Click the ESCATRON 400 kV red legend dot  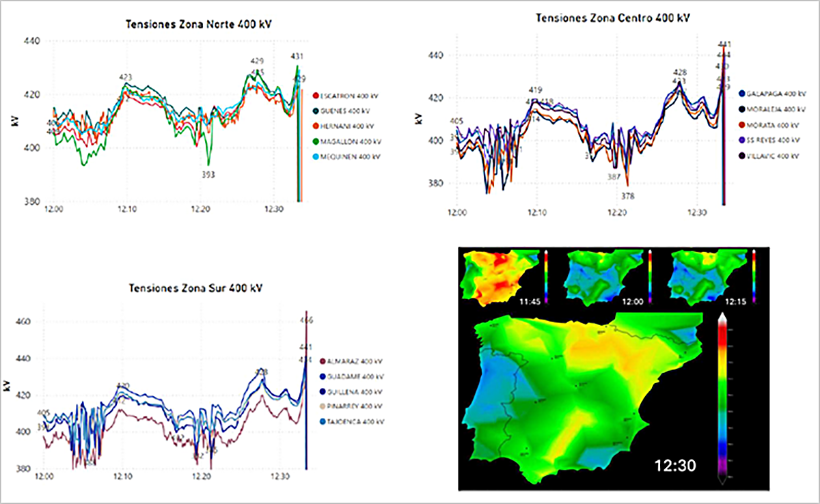(316, 96)
